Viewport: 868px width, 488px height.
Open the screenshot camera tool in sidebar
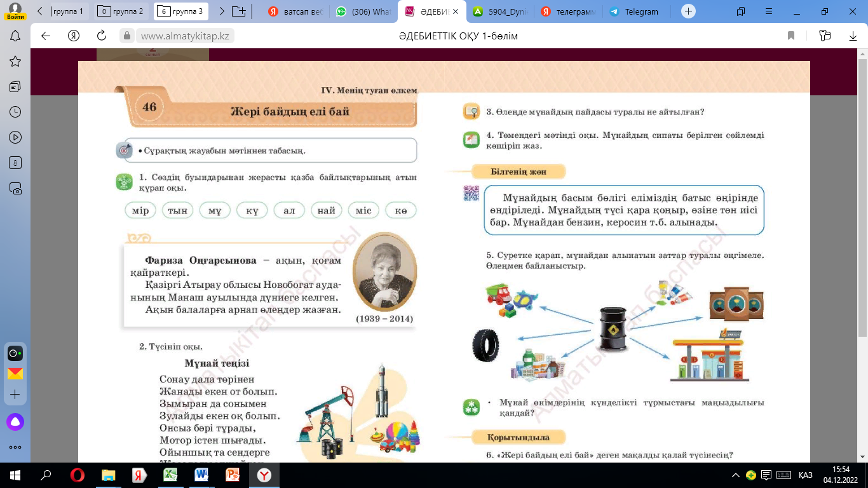coord(15,188)
